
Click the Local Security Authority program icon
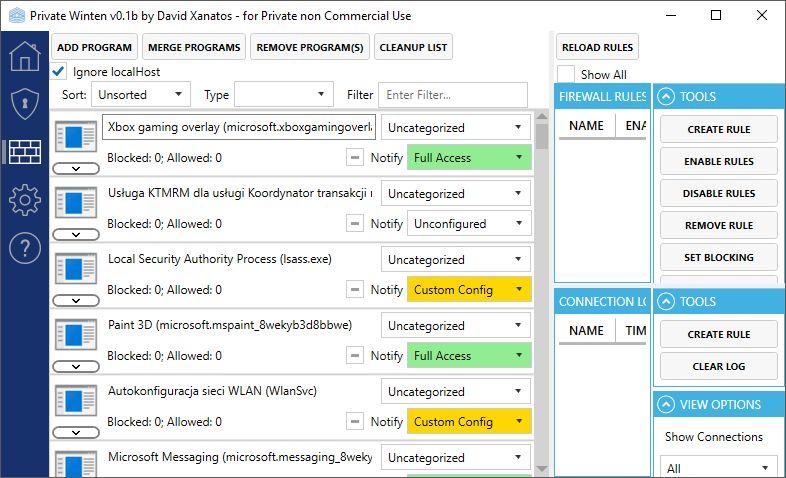click(x=75, y=269)
